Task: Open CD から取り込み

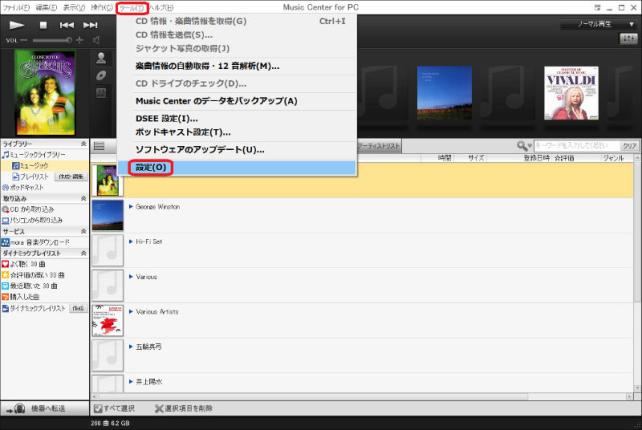Action: pos(28,209)
